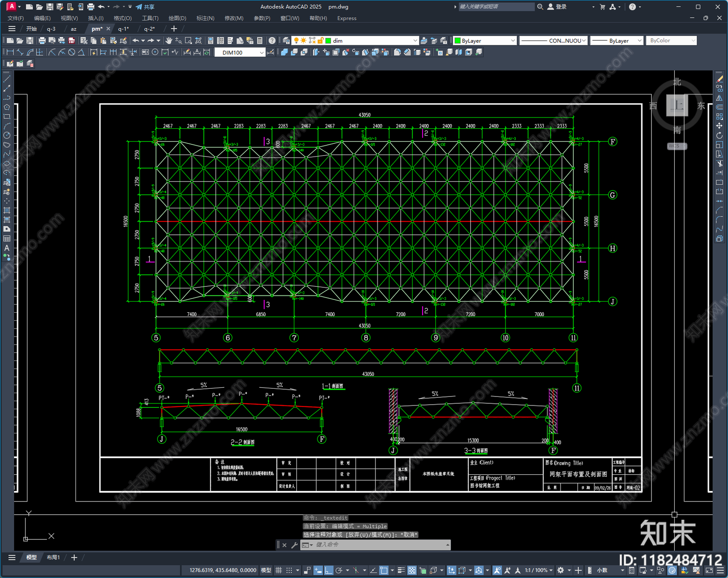The height and width of the screenshot is (578, 728).
Task: Click the 共享 share button
Action: (x=145, y=7)
